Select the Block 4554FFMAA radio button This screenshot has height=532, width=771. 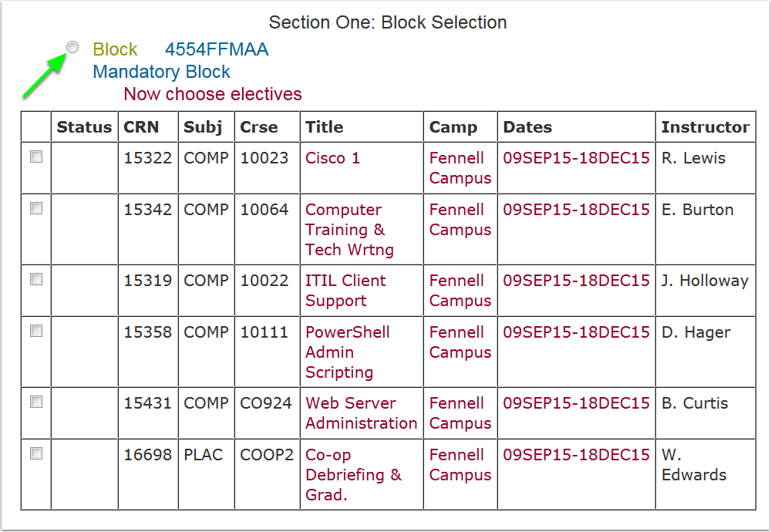tap(72, 48)
